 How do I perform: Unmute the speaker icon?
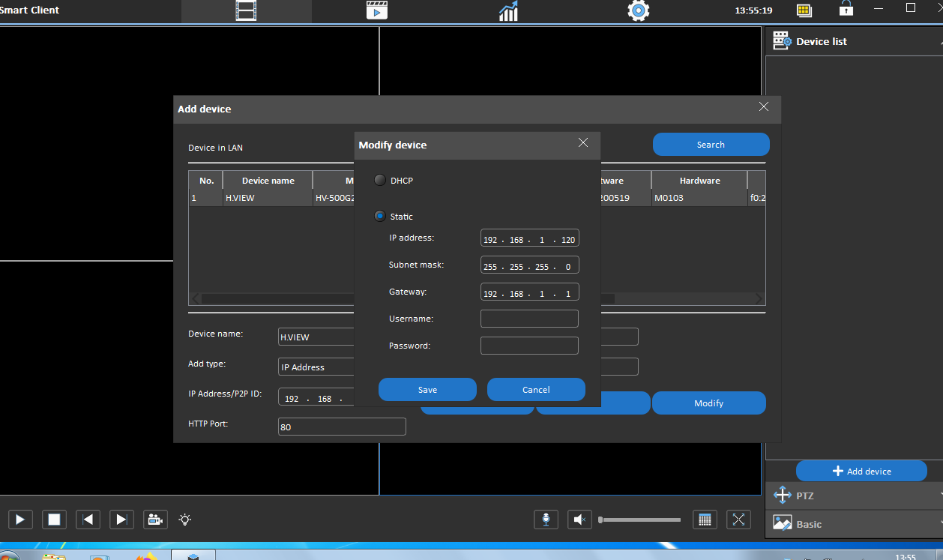[579, 519]
